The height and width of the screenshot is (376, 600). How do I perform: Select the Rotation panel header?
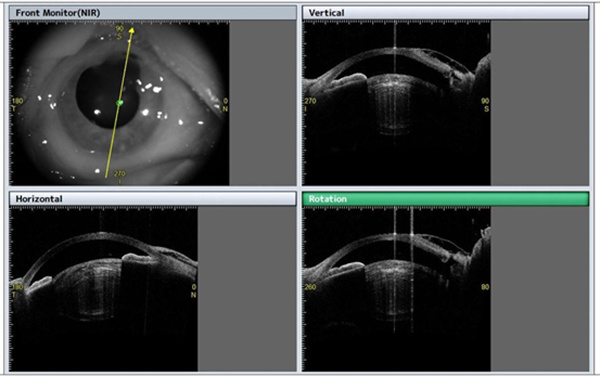point(445,199)
